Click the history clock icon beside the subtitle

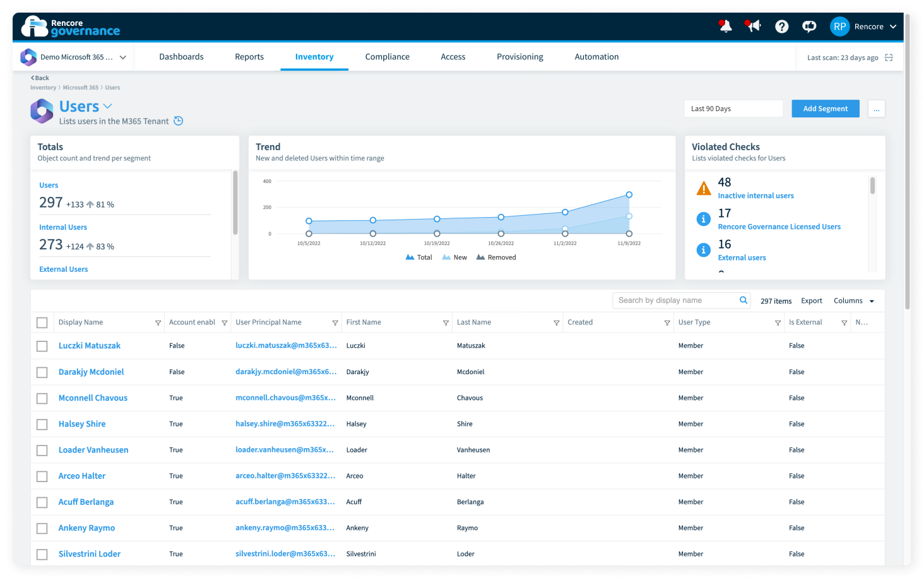(x=179, y=121)
